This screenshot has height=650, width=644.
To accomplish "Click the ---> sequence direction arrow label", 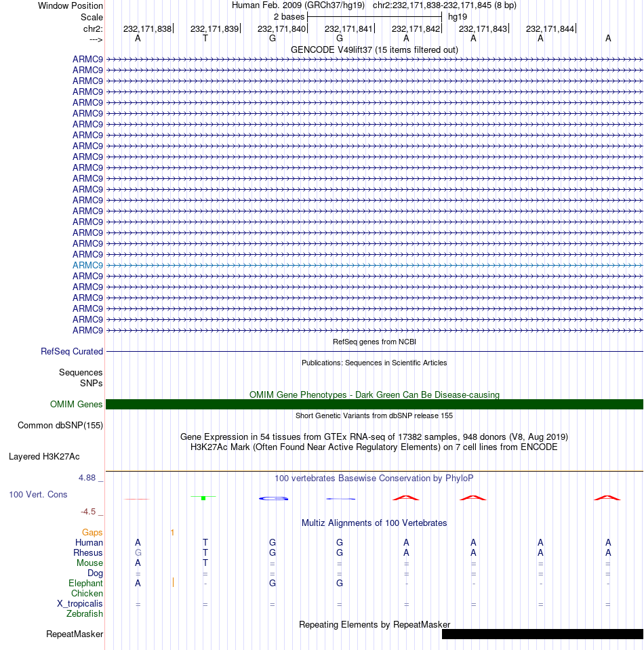I will 96,40.
